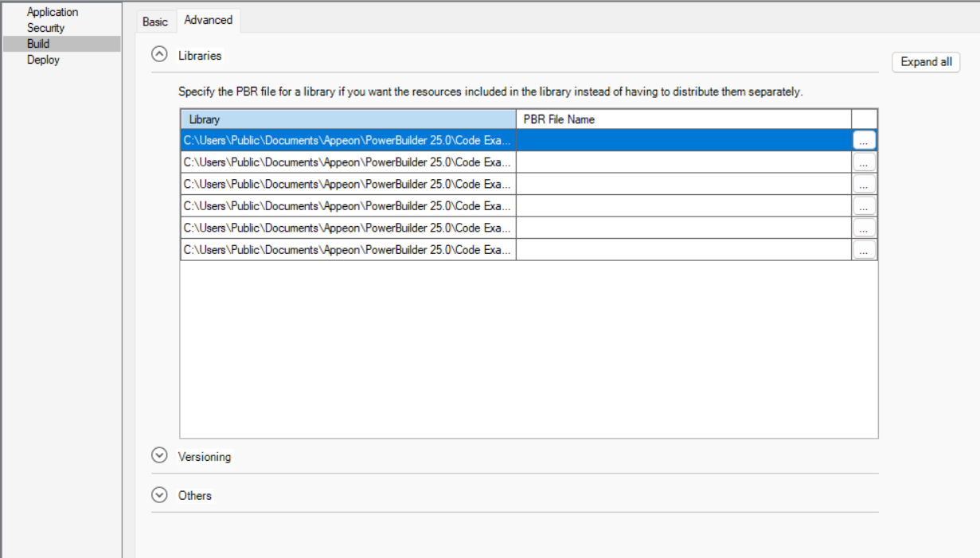Go to Security settings in sidebar
The width and height of the screenshot is (980, 558).
tap(45, 28)
